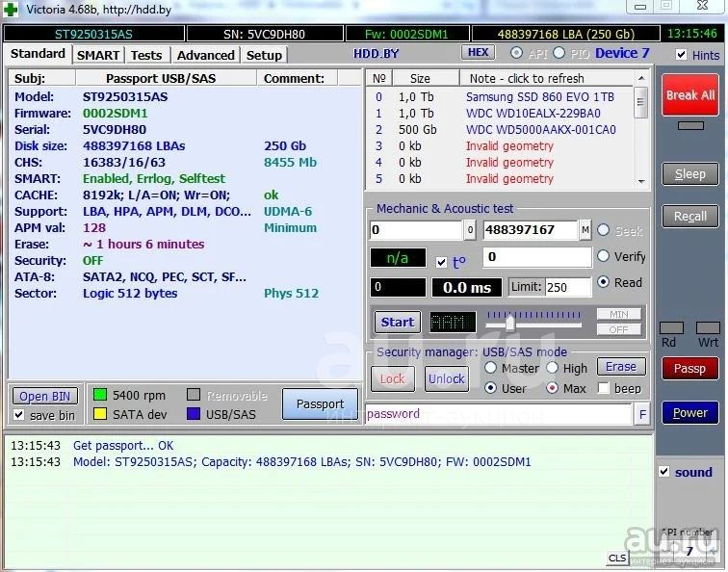Click the red Break All button

click(690, 94)
